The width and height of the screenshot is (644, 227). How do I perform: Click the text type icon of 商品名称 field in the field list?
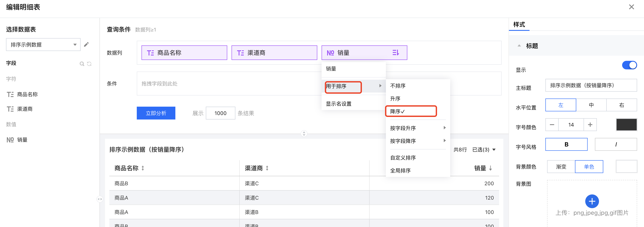[x=10, y=94]
